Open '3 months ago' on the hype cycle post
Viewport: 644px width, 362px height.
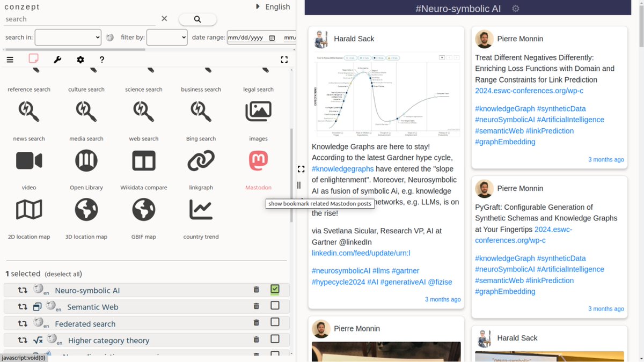[443, 299]
